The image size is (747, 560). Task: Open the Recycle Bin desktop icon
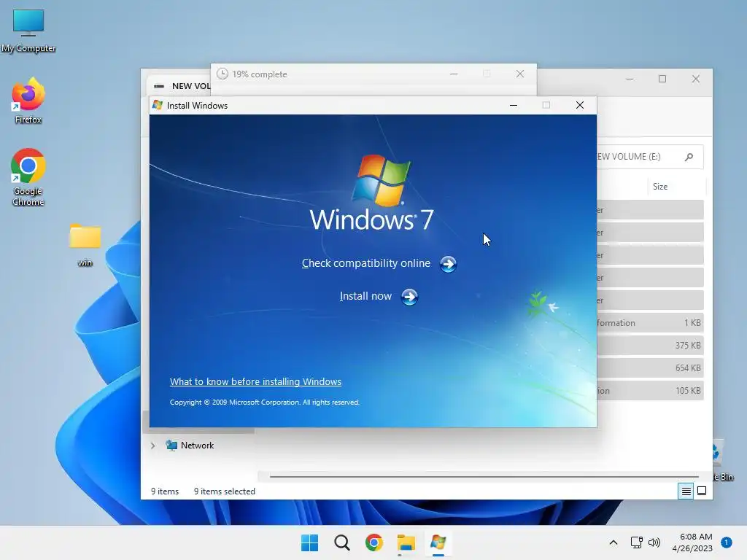[722, 460]
